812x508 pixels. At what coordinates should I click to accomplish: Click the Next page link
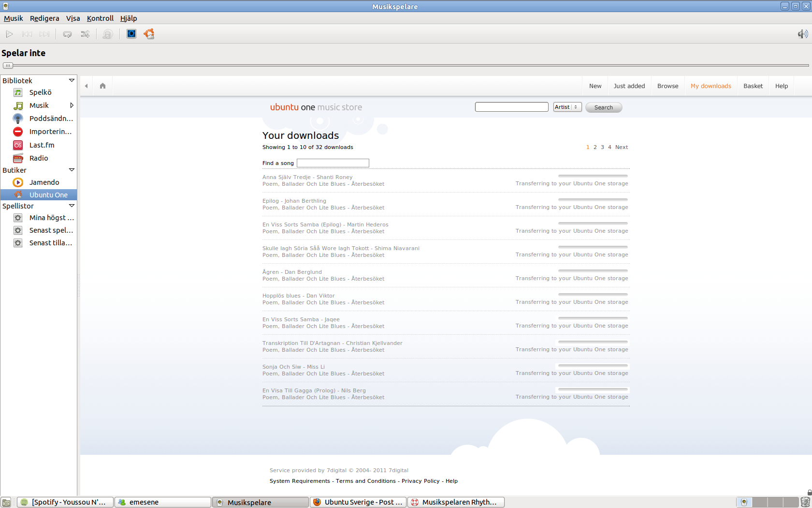click(x=622, y=147)
